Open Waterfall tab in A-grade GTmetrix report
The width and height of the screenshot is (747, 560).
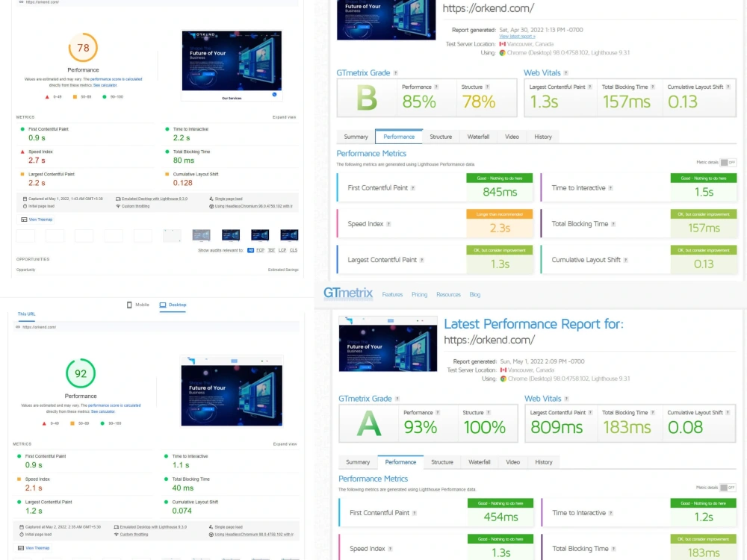(480, 462)
